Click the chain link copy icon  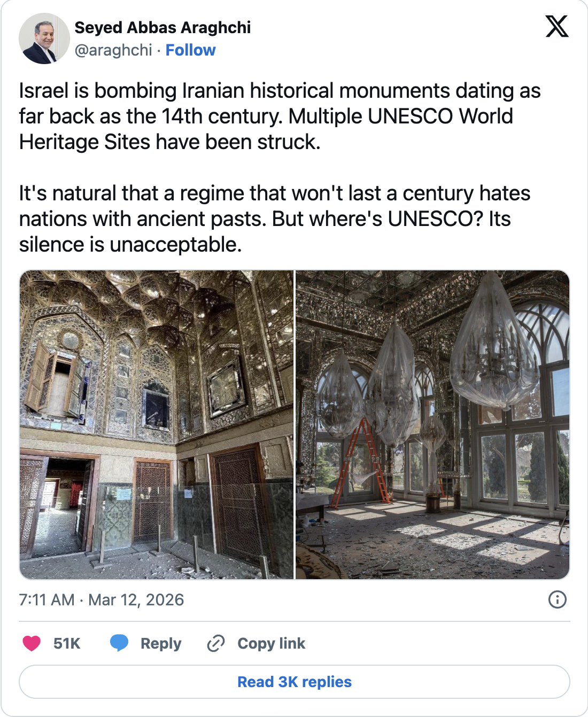[x=215, y=643]
